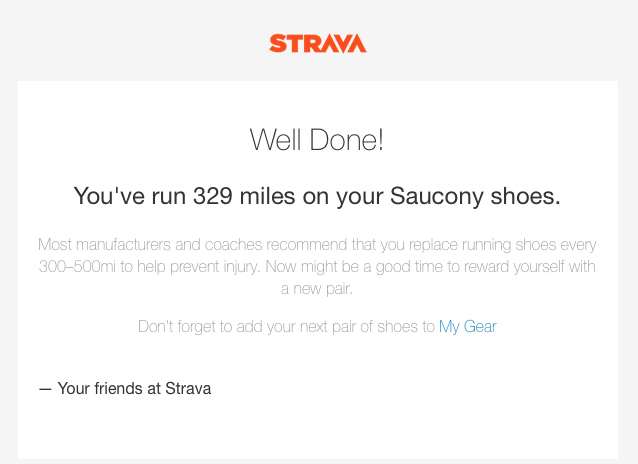Click You've run at headline start
This screenshot has width=638, height=464.
click(x=129, y=196)
